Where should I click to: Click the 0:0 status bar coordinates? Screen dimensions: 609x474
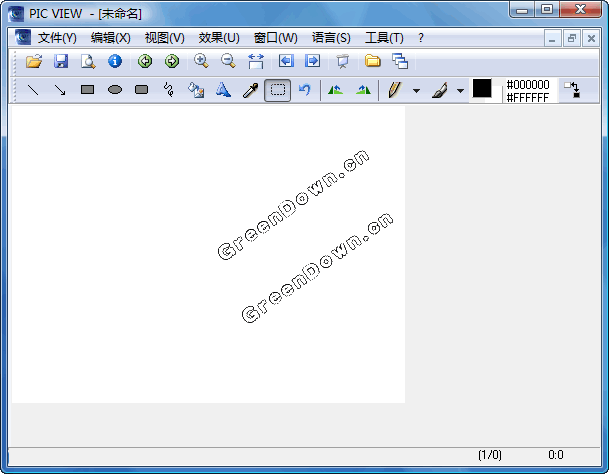point(556,455)
